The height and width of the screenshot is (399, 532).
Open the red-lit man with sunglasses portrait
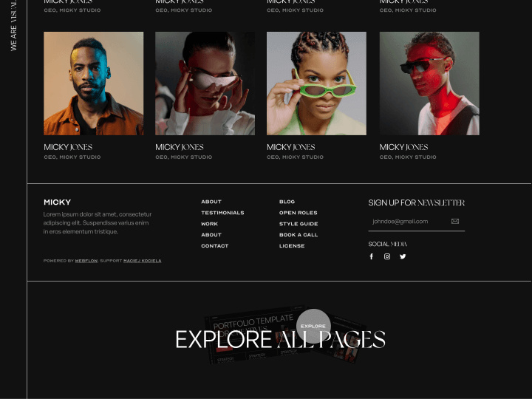coord(429,83)
